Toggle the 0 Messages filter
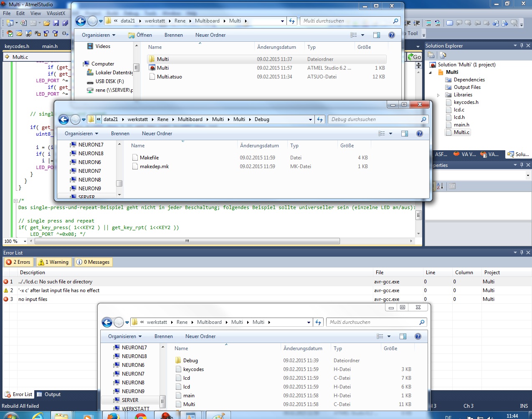Image resolution: width=532 pixels, height=419 pixels. point(93,262)
